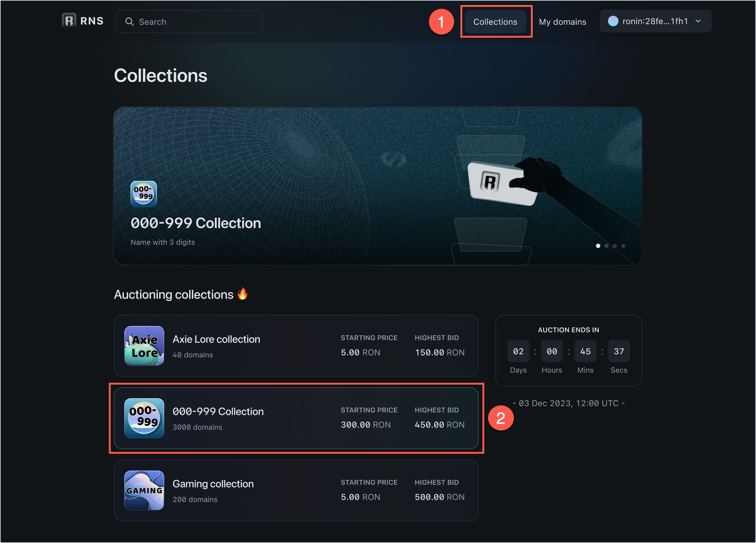Open the search magnifier icon
The height and width of the screenshot is (543, 756).
(x=130, y=21)
